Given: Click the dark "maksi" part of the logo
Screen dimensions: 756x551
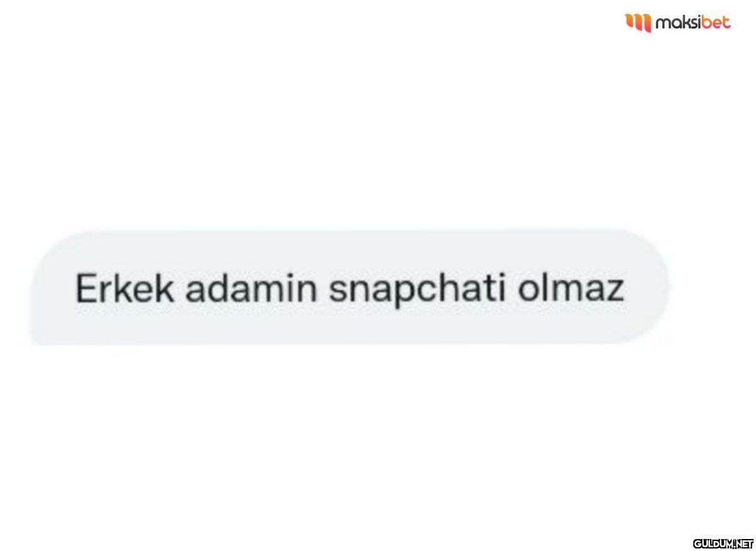Looking at the screenshot, I should click(x=679, y=23).
